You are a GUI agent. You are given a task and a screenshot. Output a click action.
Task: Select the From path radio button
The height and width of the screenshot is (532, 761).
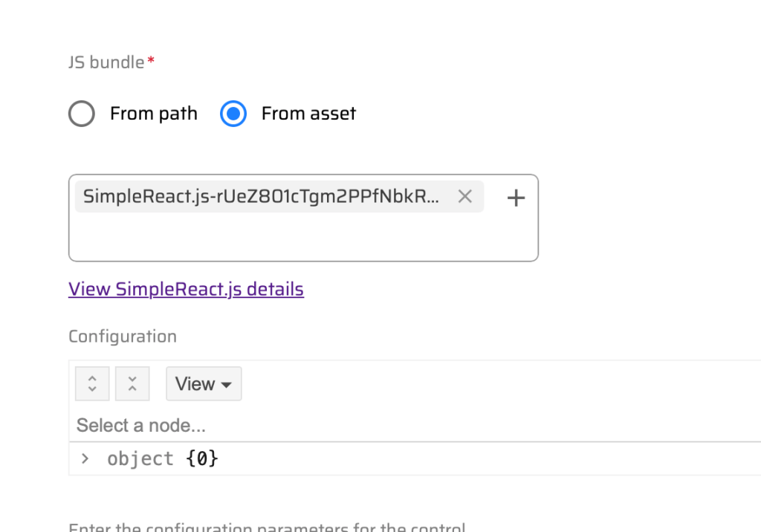pyautogui.click(x=82, y=114)
